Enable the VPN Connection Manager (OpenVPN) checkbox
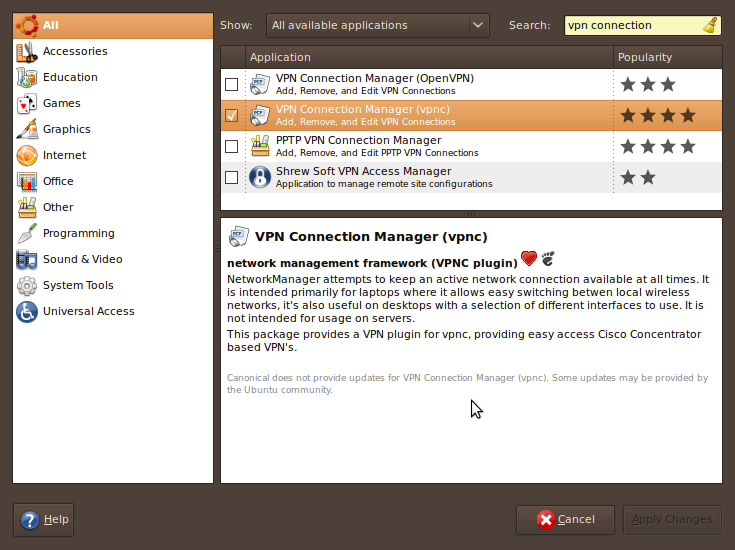Image resolution: width=735 pixels, height=550 pixels. point(232,84)
